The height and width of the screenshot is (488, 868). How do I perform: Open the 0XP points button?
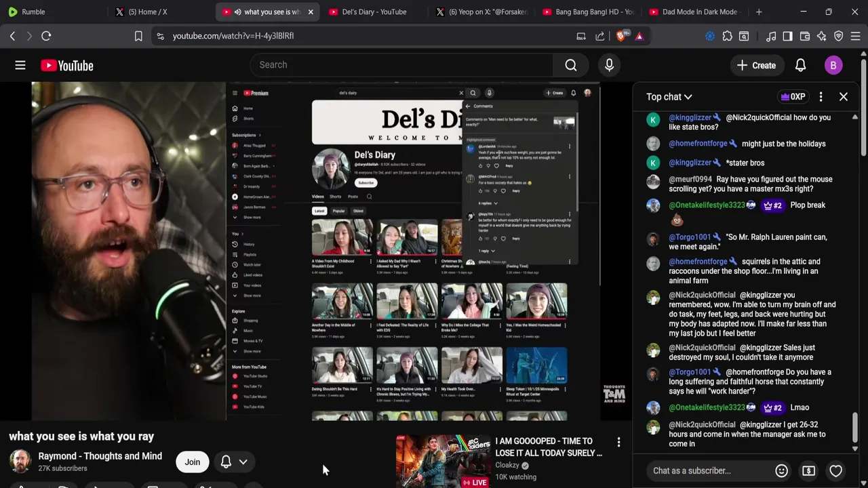coord(793,97)
